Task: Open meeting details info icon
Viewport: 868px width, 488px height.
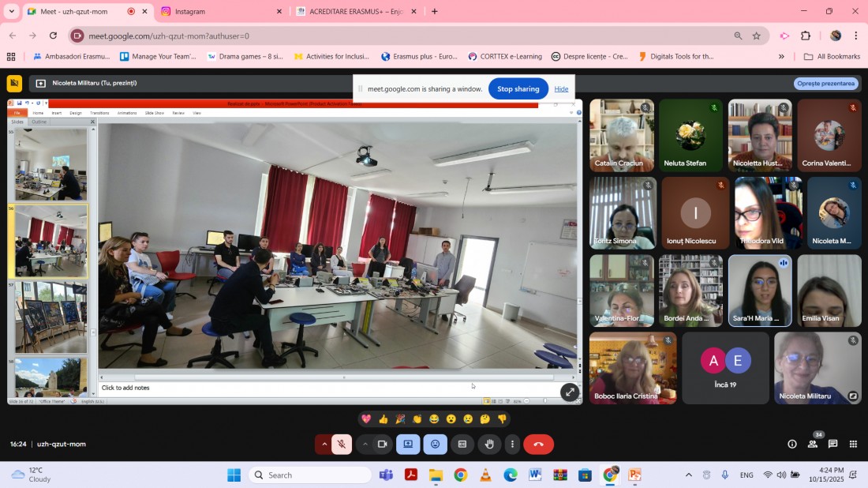Action: [x=792, y=445]
